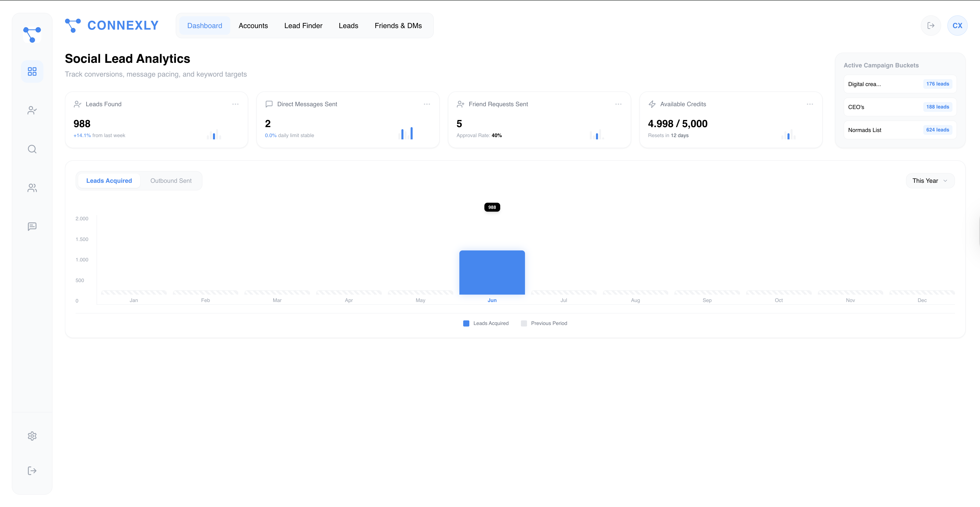
Task: Open Available Credits card options menu
Action: click(810, 104)
